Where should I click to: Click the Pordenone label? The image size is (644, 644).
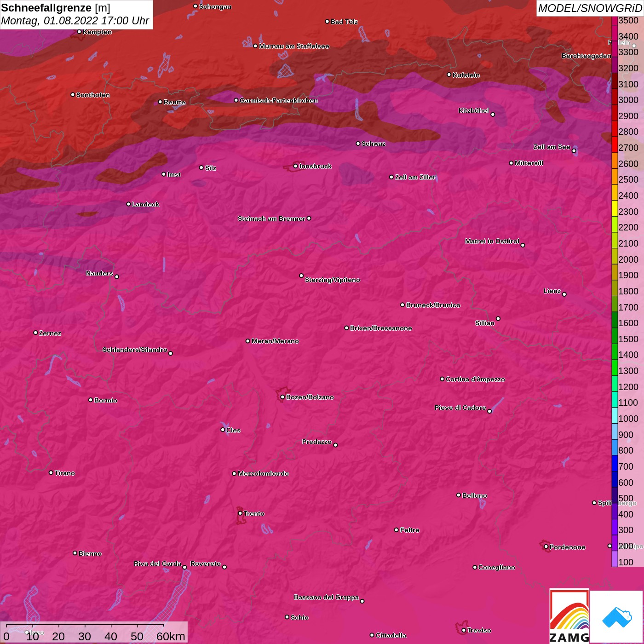[x=567, y=547]
